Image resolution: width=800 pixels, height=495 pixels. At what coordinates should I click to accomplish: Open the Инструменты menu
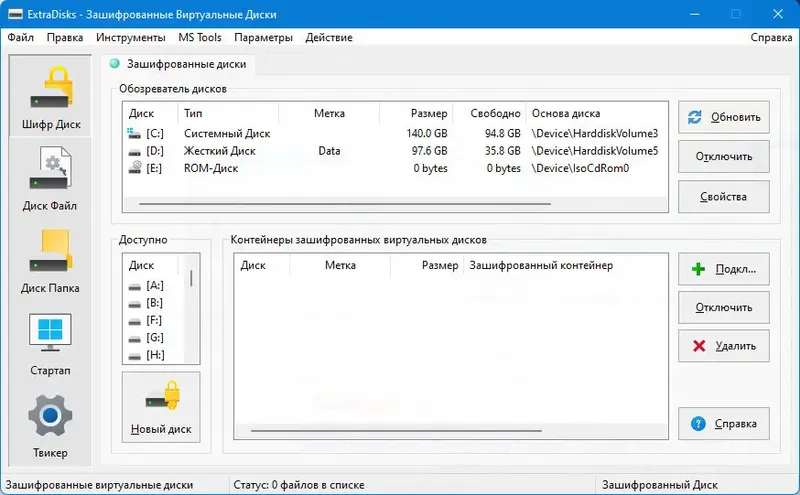pos(131,37)
